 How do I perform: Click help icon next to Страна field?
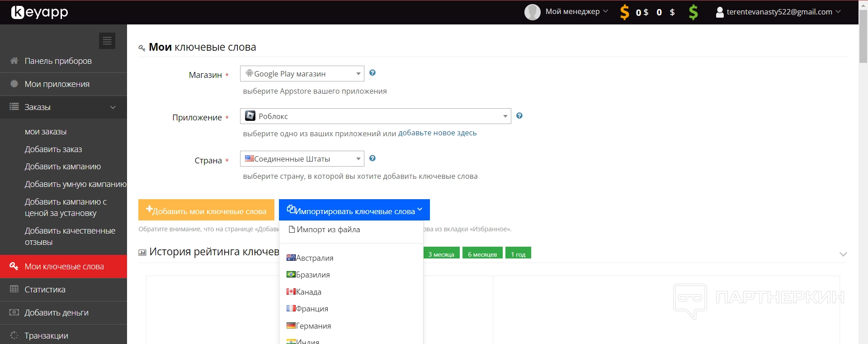point(373,158)
